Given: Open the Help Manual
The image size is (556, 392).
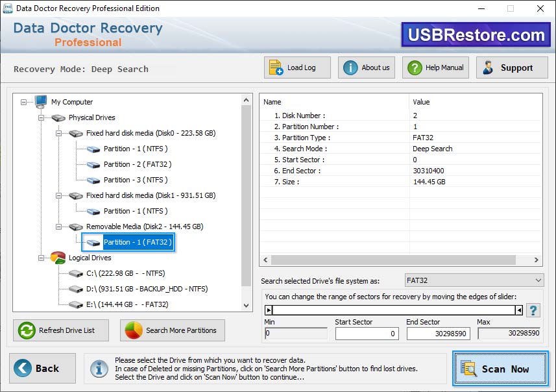Looking at the screenshot, I should (435, 67).
